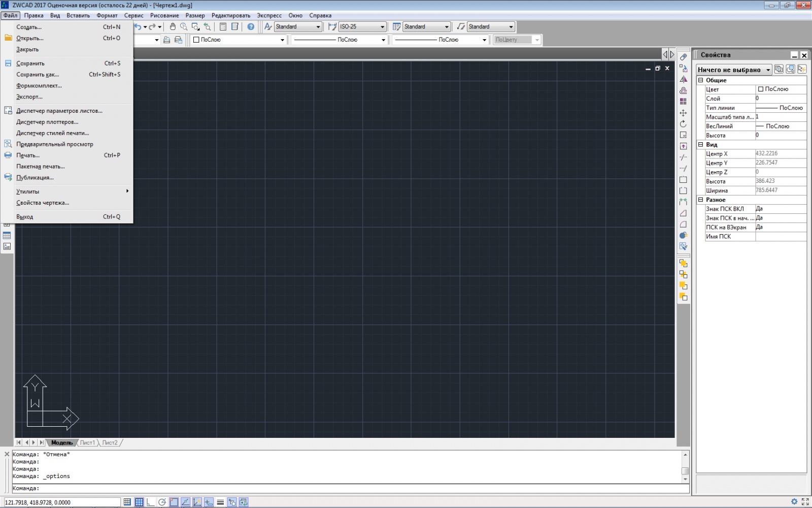Choose 'Сохранить как...' from Файл menu
This screenshot has width=812, height=508.
[67, 75]
